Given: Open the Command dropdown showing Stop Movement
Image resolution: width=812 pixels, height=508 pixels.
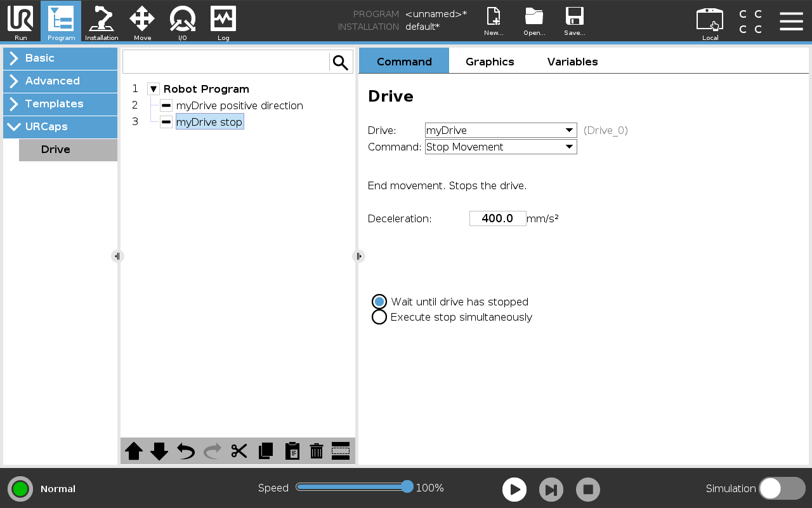Looking at the screenshot, I should (x=501, y=147).
